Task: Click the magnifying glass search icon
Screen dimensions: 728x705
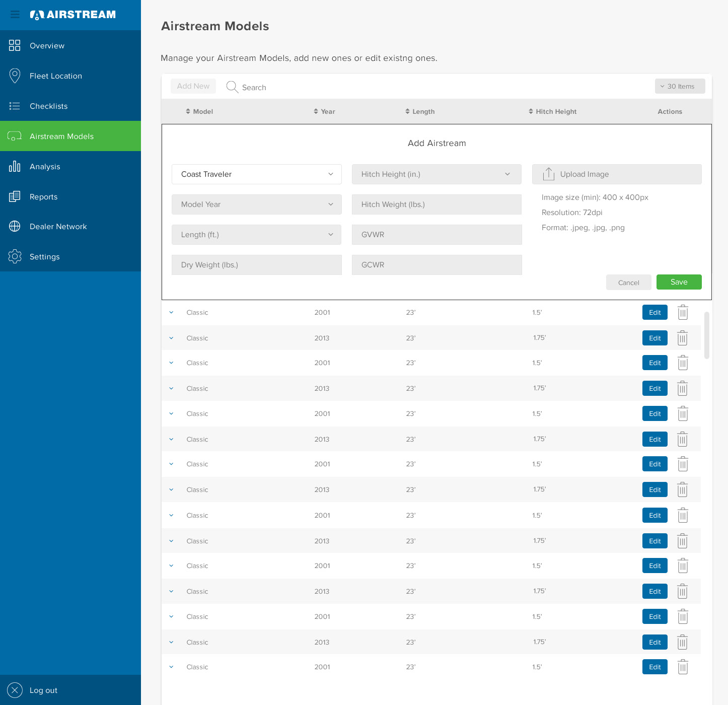Action: pyautogui.click(x=232, y=87)
